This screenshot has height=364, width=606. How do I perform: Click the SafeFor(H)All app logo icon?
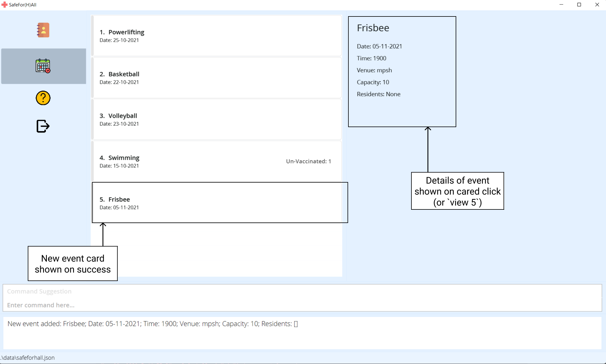click(x=4, y=5)
